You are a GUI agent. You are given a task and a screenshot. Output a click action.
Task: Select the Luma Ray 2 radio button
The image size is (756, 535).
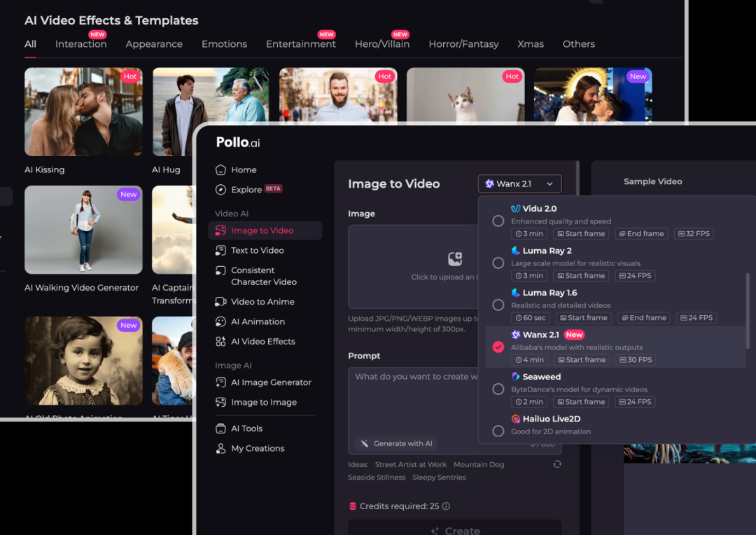pyautogui.click(x=498, y=263)
